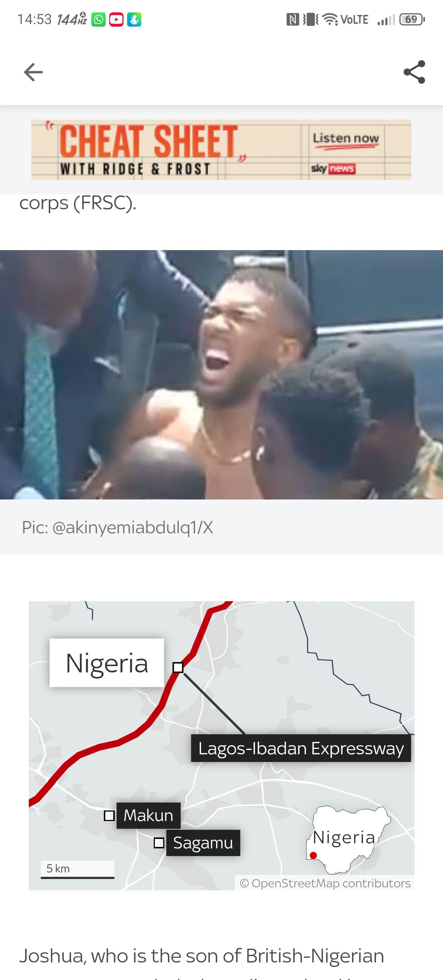Tap the vibrate mode status icon
The image size is (443, 980).
tap(311, 19)
